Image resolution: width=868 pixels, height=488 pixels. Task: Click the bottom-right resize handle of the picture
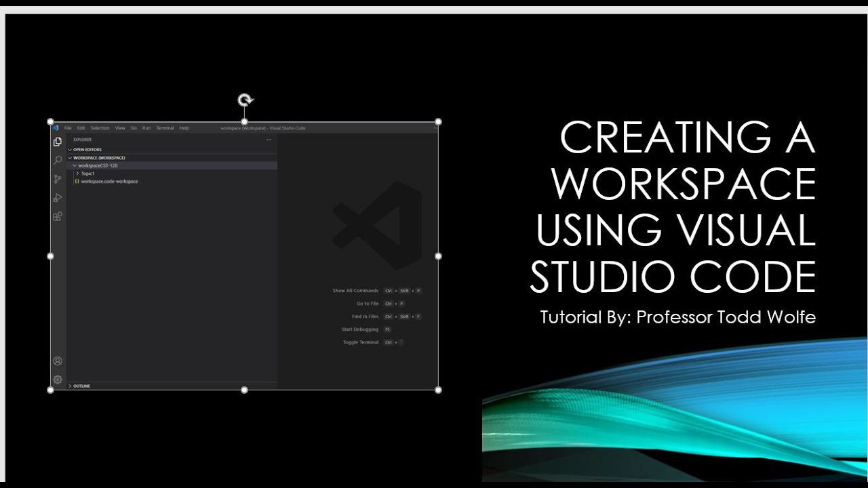pos(438,390)
